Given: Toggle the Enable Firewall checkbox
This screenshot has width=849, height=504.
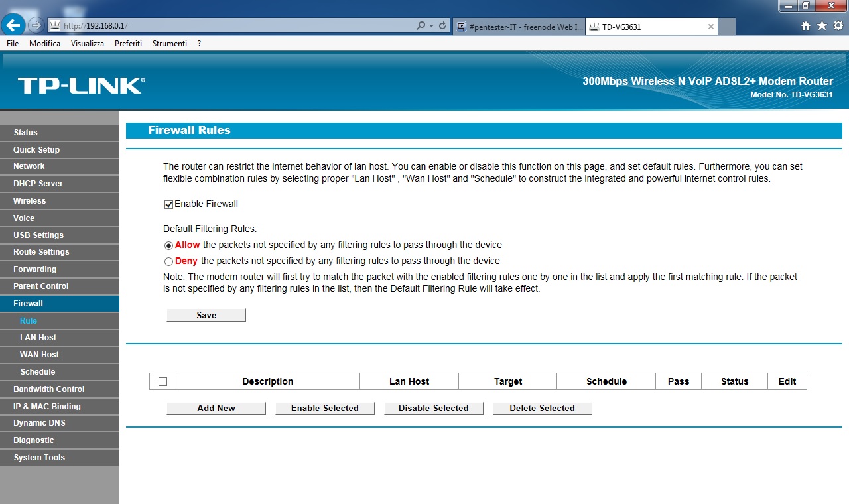Looking at the screenshot, I should point(168,204).
